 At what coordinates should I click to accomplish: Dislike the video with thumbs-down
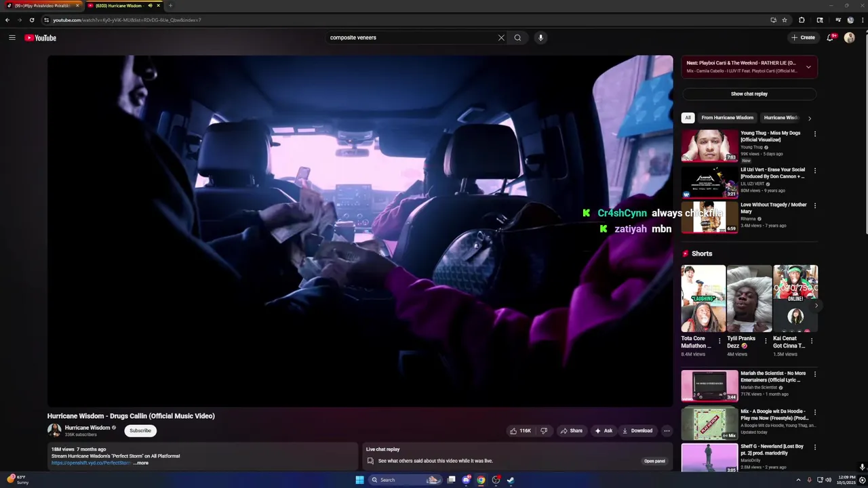pos(544,430)
